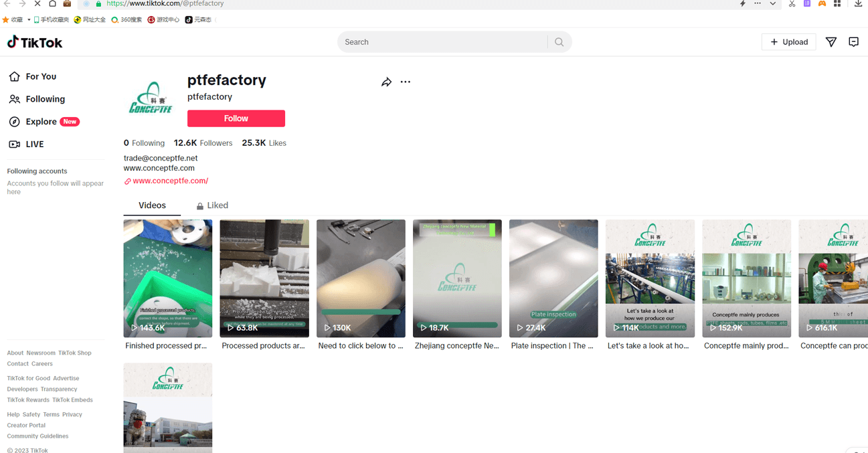Open the 游戏中心 bookmark

tap(163, 19)
